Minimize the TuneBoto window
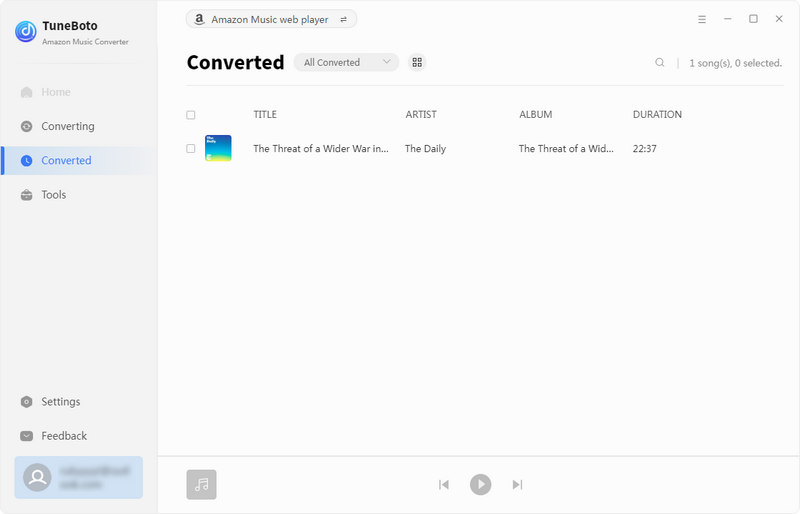This screenshot has height=514, width=800. 728,19
